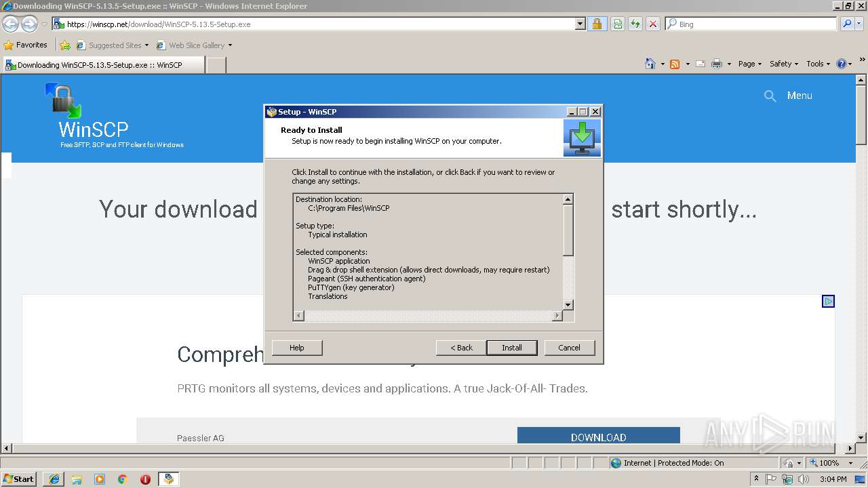Click the PRTG monitors all systems ad text
Viewport: 868px width, 488px height.
[x=382, y=389]
